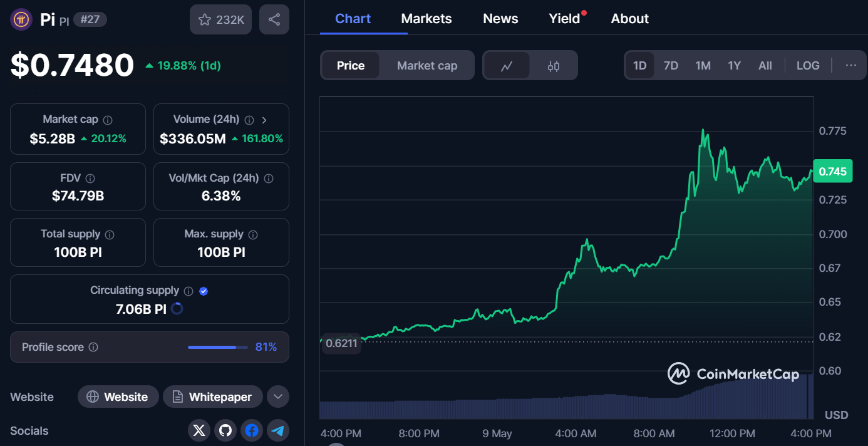
Task: Click the Pi coin logo icon
Action: click(x=21, y=19)
